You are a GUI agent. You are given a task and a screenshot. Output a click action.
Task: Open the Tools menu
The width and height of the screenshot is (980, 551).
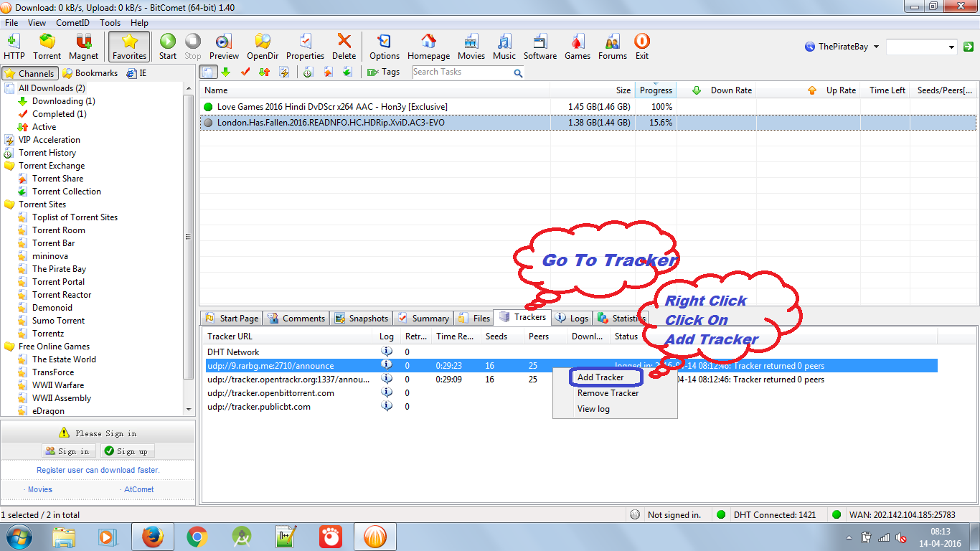[x=110, y=23]
